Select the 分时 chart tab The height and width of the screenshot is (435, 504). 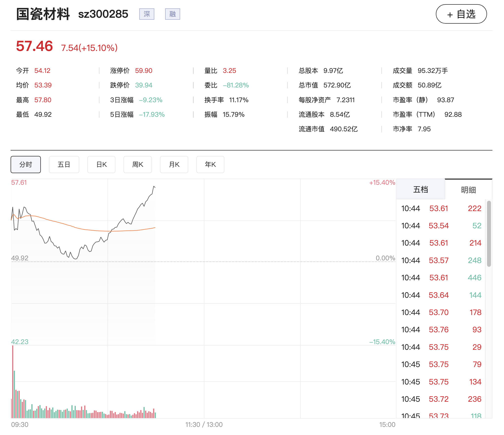[26, 165]
